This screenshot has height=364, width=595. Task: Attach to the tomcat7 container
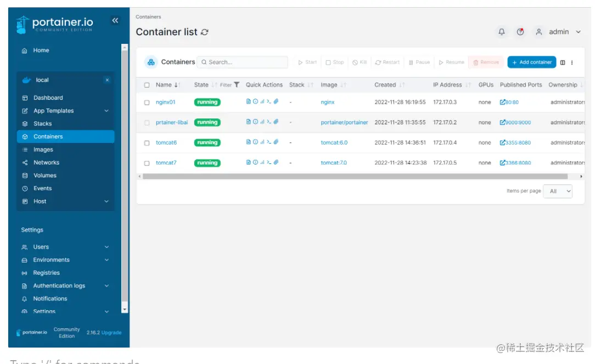point(276,162)
